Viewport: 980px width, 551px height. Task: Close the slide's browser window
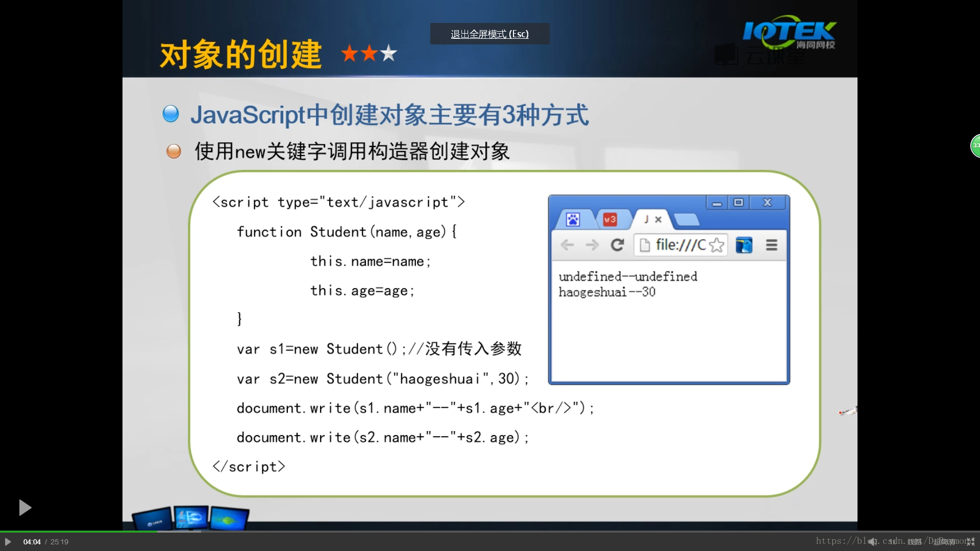coord(767,203)
